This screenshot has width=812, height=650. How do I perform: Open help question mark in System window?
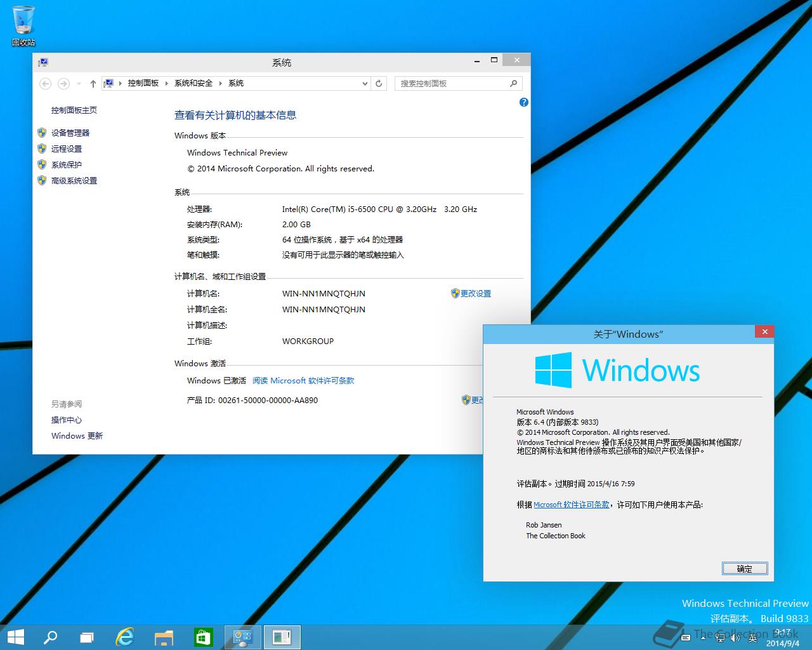(523, 102)
